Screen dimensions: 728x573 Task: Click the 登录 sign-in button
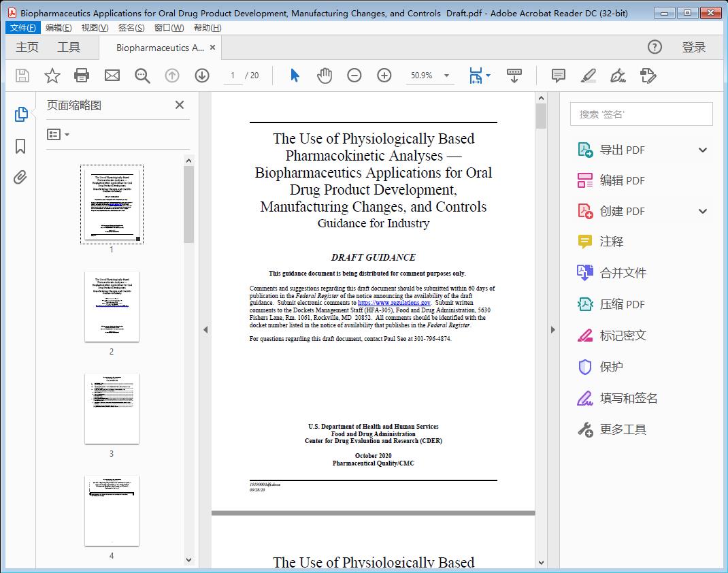(695, 47)
